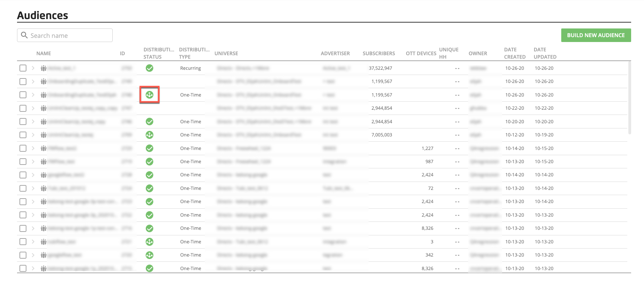Sort by the SUBSCRIBERS column header

coord(379,53)
